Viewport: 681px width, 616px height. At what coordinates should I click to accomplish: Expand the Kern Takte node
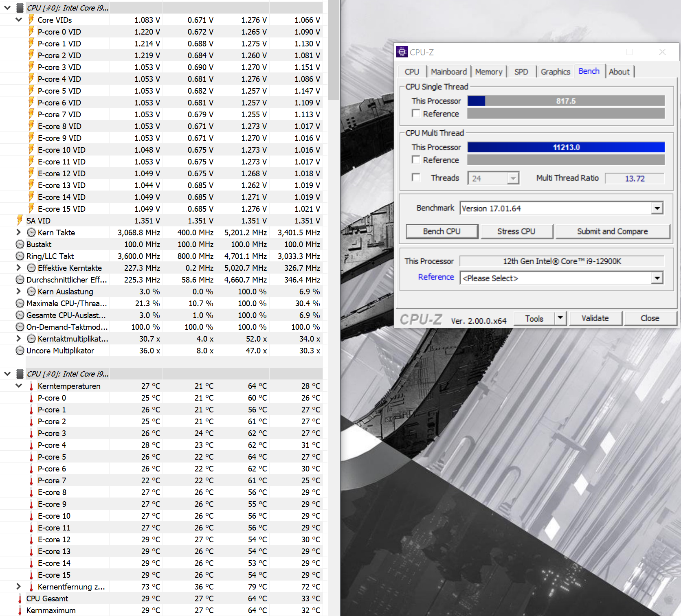(x=18, y=232)
